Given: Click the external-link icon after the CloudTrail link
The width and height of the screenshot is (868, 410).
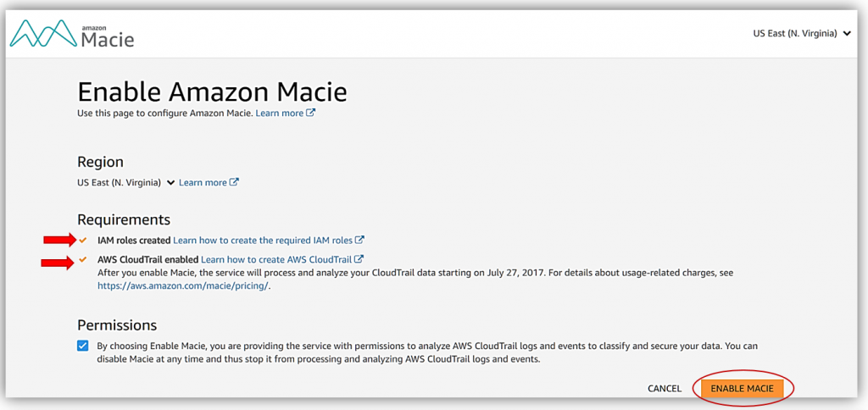Looking at the screenshot, I should 359,259.
